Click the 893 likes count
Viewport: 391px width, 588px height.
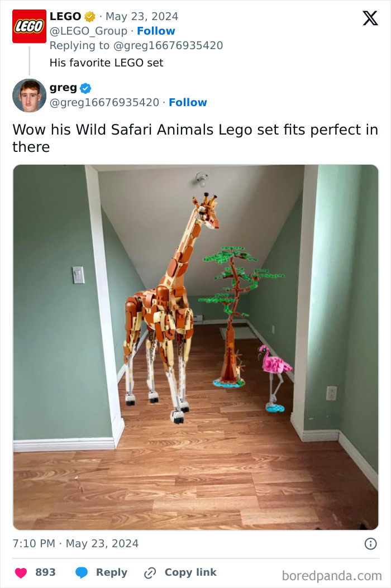coord(45,572)
